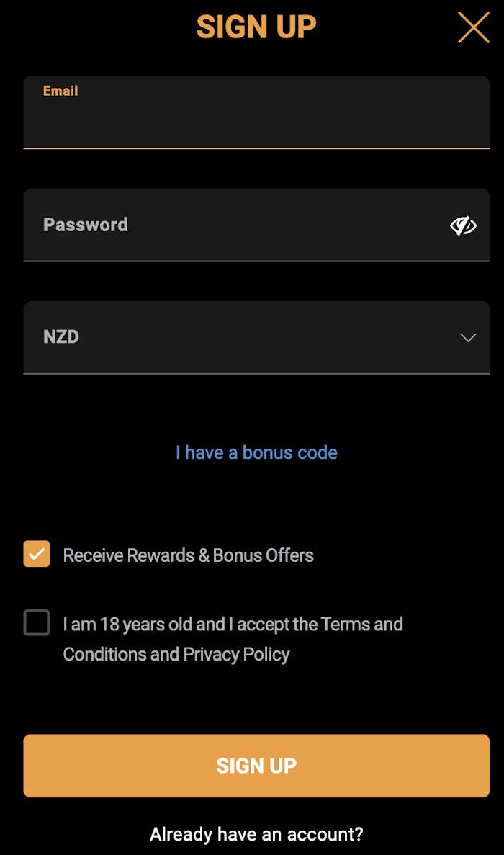504x855 pixels.
Task: Select the "NZD" currency text
Action: pyautogui.click(x=61, y=337)
